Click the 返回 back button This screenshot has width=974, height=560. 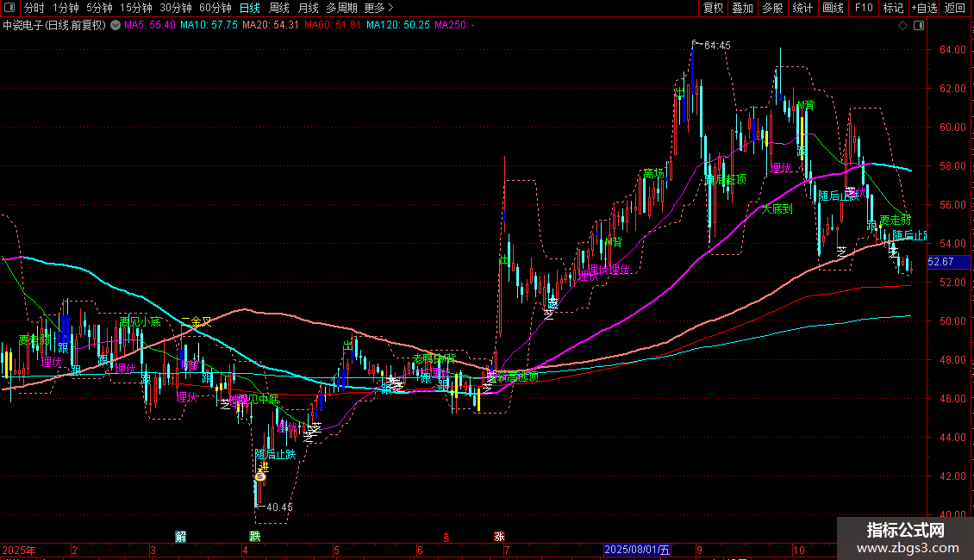[955, 8]
